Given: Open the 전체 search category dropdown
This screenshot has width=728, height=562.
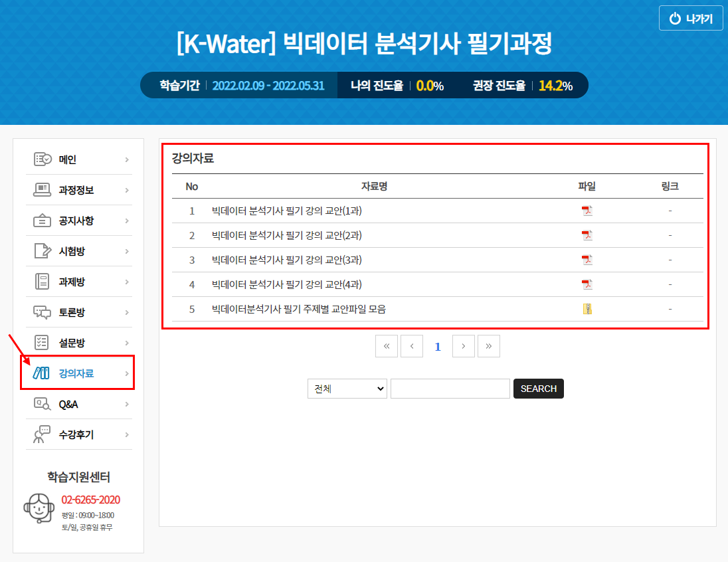Looking at the screenshot, I should tap(347, 389).
